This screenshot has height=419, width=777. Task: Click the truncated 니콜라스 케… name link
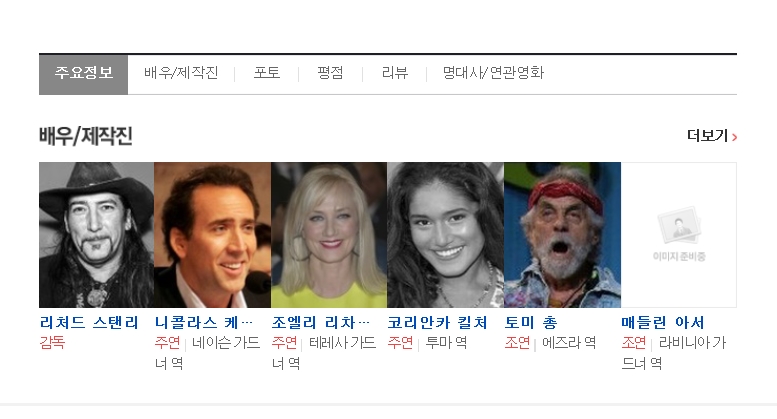(204, 323)
